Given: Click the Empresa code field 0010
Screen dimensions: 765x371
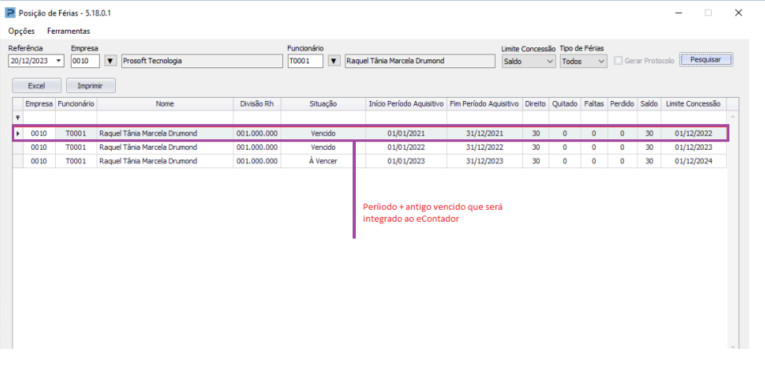Looking at the screenshot, I should coord(85,61).
